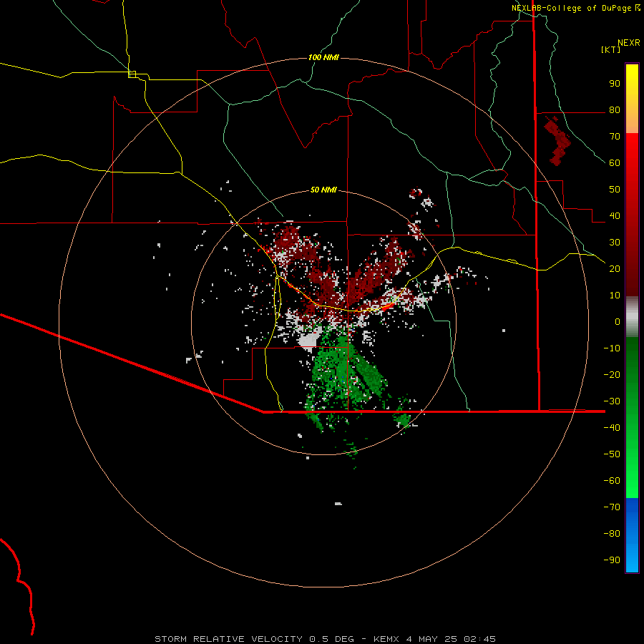Click the 60 value on velocity scale

point(615,163)
